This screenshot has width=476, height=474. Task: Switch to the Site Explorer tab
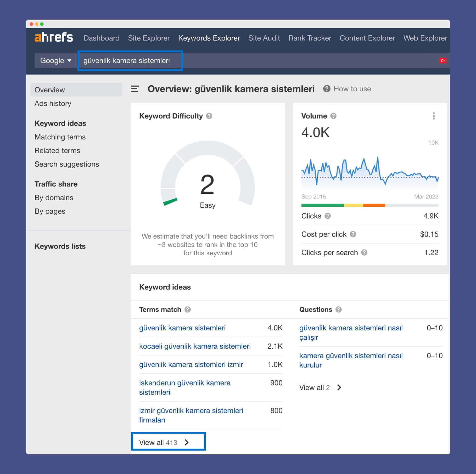tap(149, 38)
